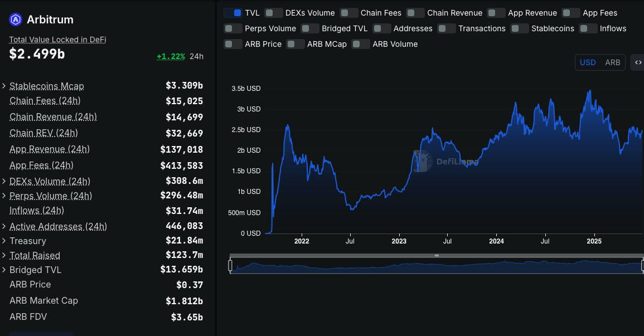
Task: Click the 2022 x-axis label
Action: pyautogui.click(x=302, y=241)
